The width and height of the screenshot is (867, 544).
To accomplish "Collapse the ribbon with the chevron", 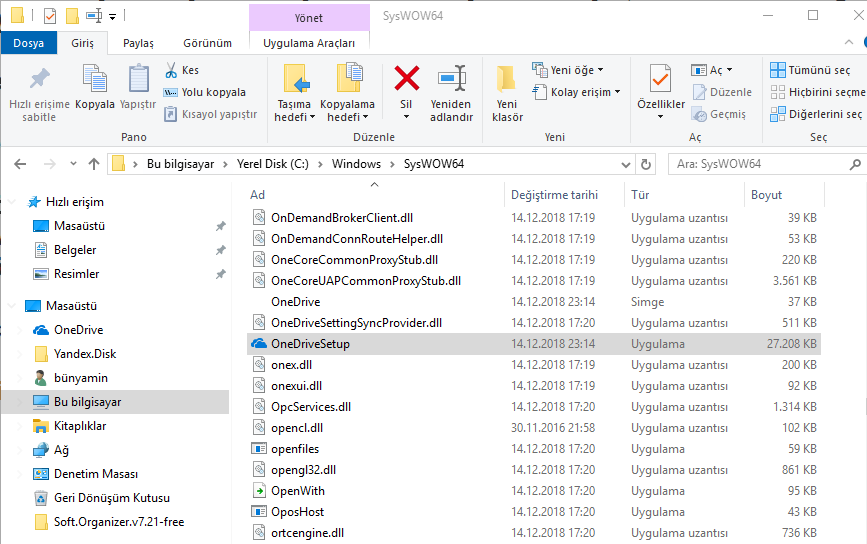I will click(849, 43).
